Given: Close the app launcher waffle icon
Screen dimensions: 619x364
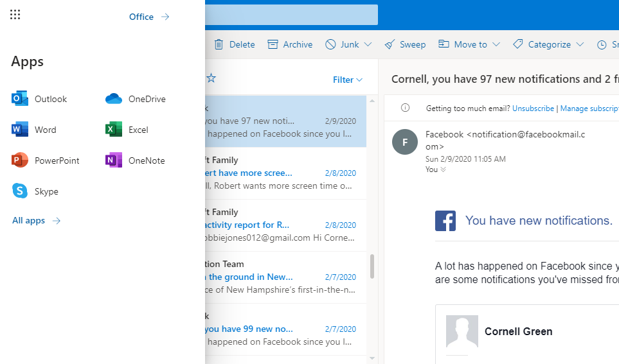Looking at the screenshot, I should (x=15, y=15).
